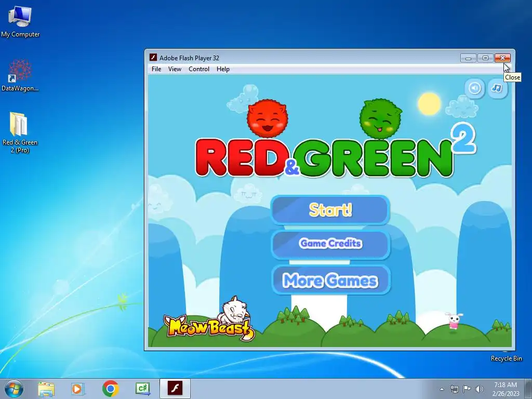Open Windows Media Player from taskbar
This screenshot has width=532, height=399.
tap(77, 389)
